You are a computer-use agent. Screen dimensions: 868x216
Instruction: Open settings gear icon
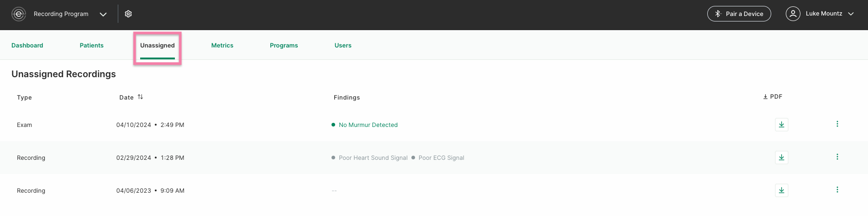point(128,14)
